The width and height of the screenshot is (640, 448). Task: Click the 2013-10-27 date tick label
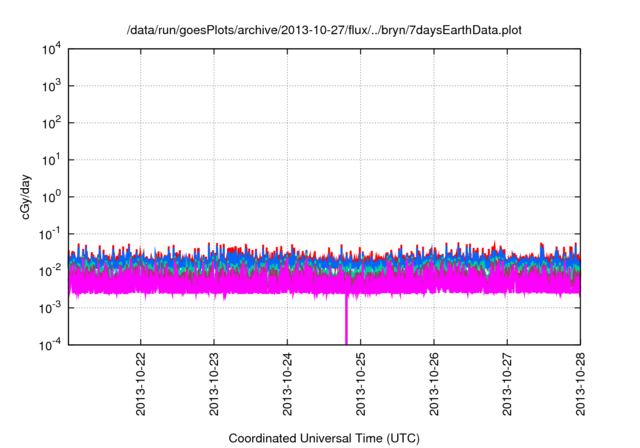tap(507, 384)
